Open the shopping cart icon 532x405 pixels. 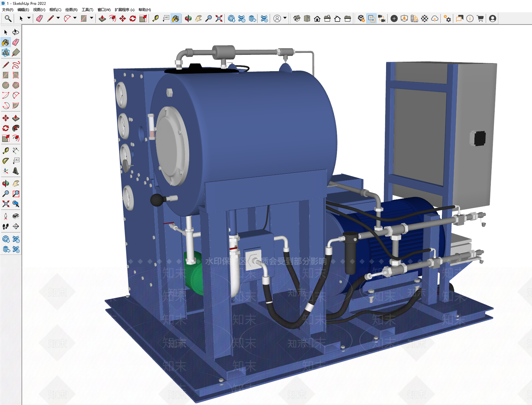click(480, 19)
